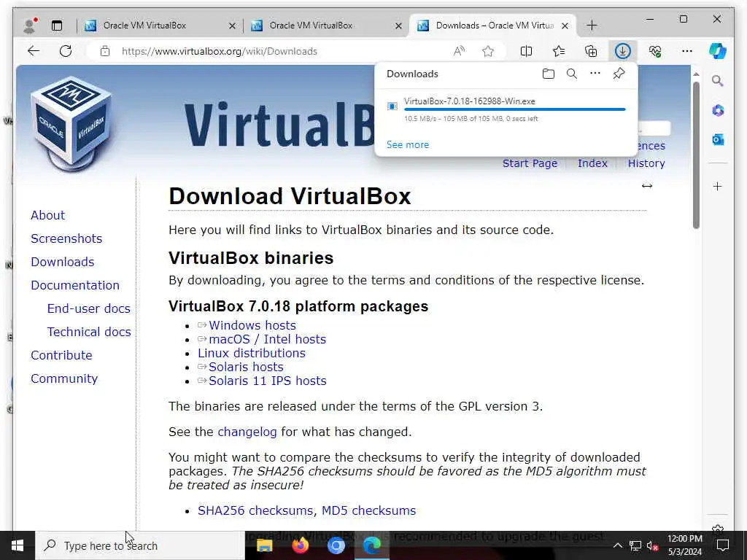The image size is (747, 560).
Task: Open Outlook sidebar icon
Action: (718, 139)
